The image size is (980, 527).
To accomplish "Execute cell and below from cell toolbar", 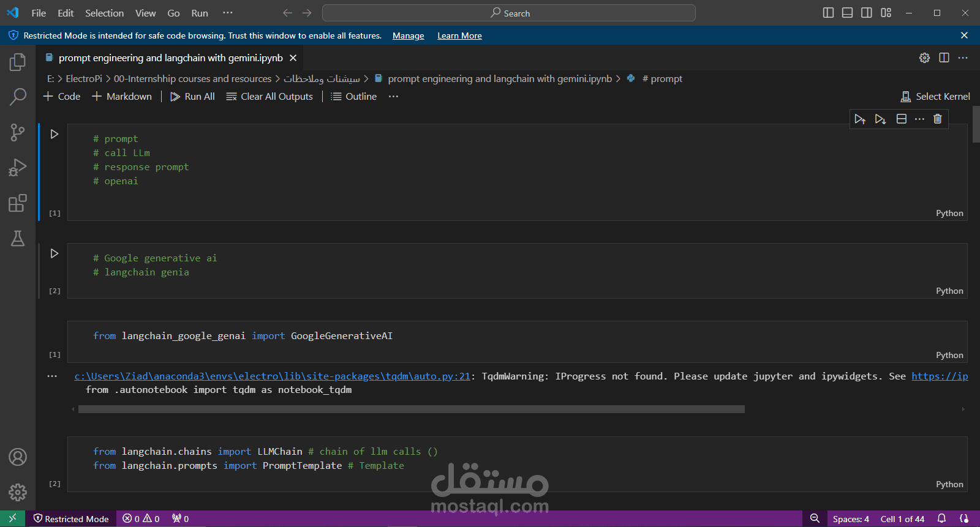I will point(880,119).
